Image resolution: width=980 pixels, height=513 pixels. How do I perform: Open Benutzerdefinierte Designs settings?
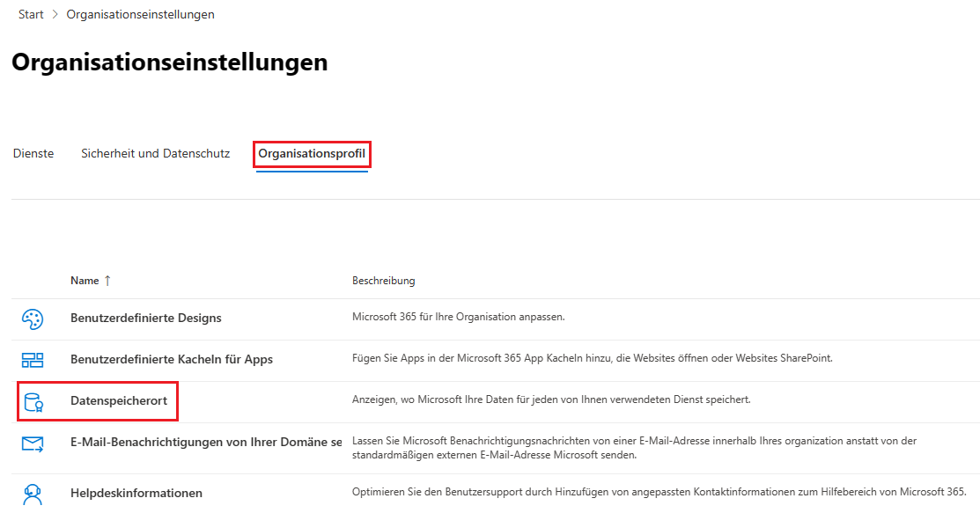(146, 319)
